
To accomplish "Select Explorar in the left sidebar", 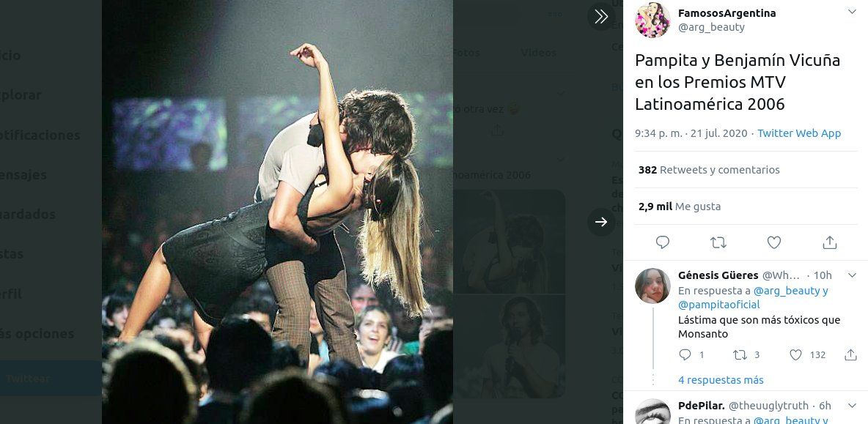I will click(22, 94).
